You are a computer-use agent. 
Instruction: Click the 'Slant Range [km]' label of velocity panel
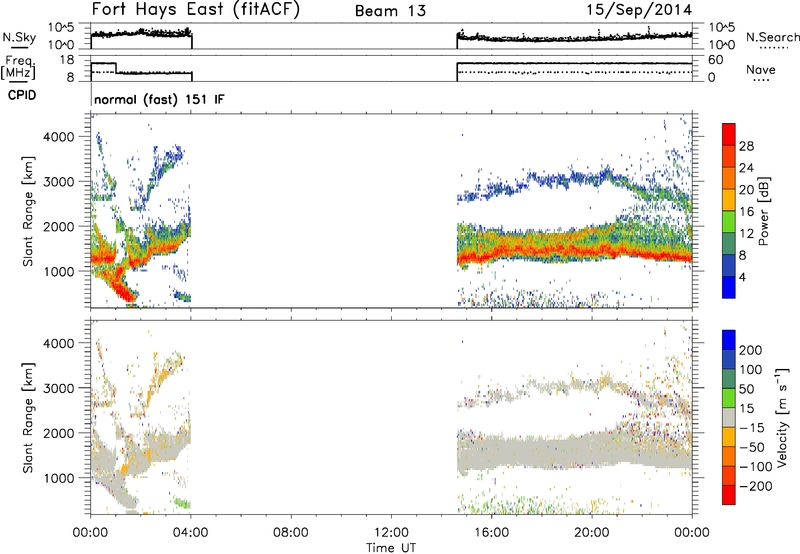tap(28, 418)
